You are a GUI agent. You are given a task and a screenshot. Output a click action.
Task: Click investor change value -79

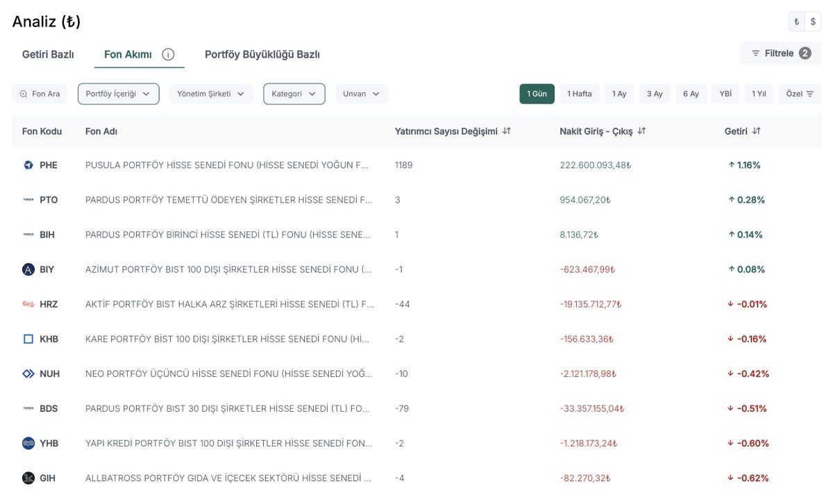pos(402,408)
